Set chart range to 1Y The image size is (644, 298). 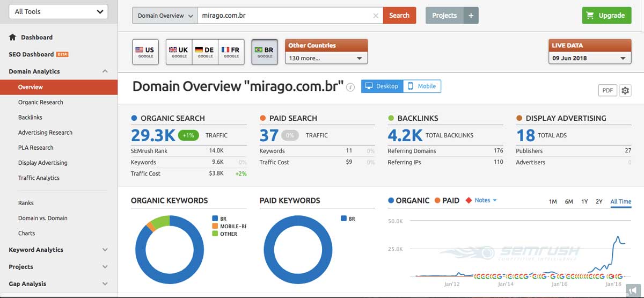pyautogui.click(x=584, y=201)
